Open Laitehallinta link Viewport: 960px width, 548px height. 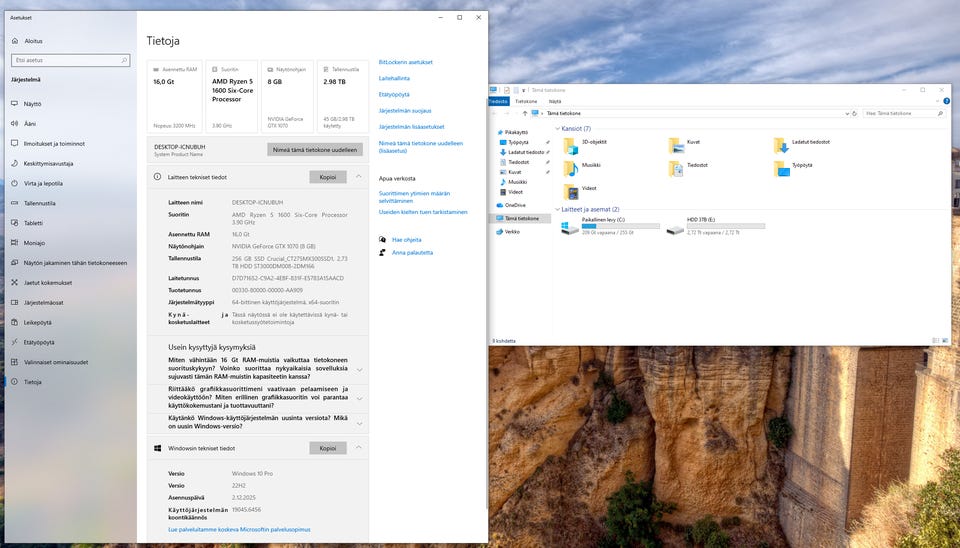pyautogui.click(x=394, y=78)
